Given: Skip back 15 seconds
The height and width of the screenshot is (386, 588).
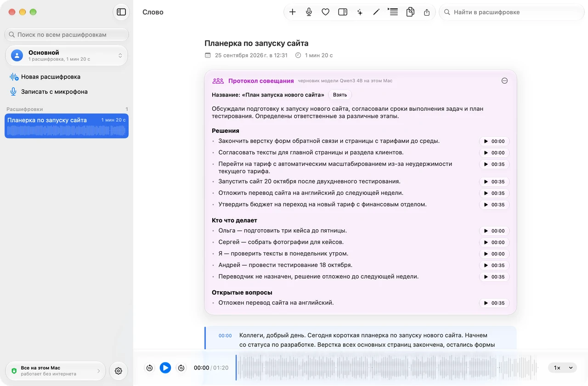Looking at the screenshot, I should point(149,368).
